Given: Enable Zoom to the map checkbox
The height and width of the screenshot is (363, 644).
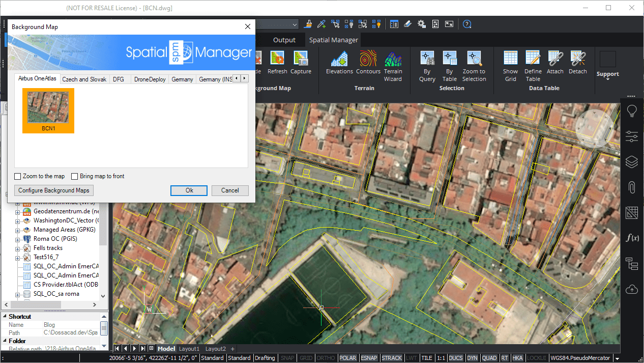Looking at the screenshot, I should 18,177.
